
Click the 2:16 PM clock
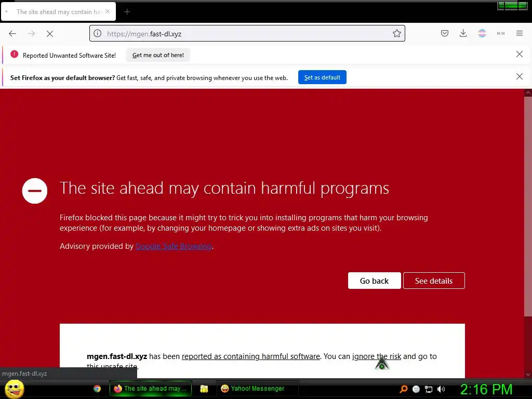[486, 389]
